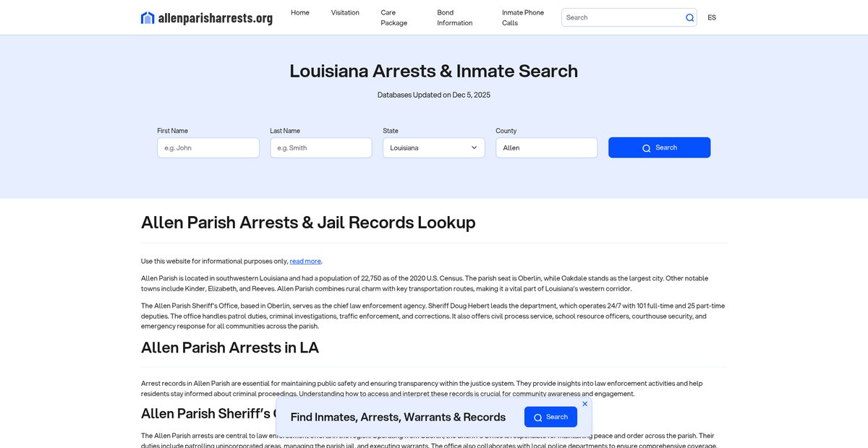868x448 pixels.
Task: Click 'Allen Parish Arrests & Jail Records Lookup' heading
Action: coord(308,223)
